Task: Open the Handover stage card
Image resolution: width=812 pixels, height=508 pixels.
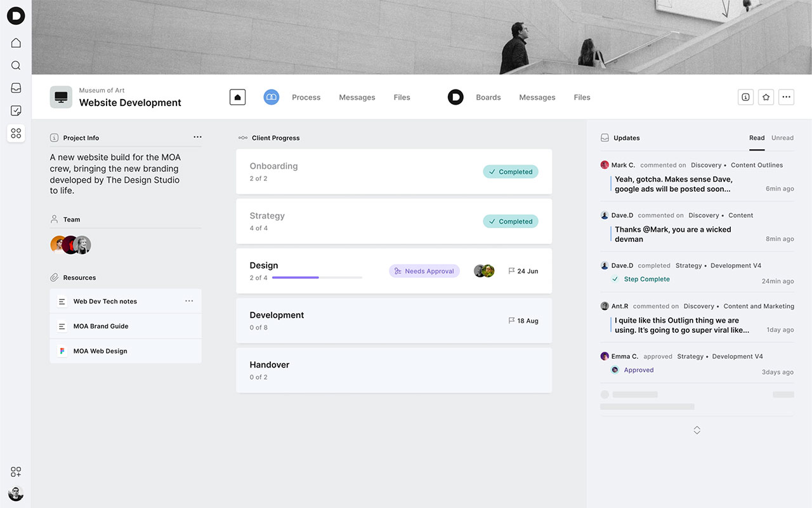Action: [394, 370]
